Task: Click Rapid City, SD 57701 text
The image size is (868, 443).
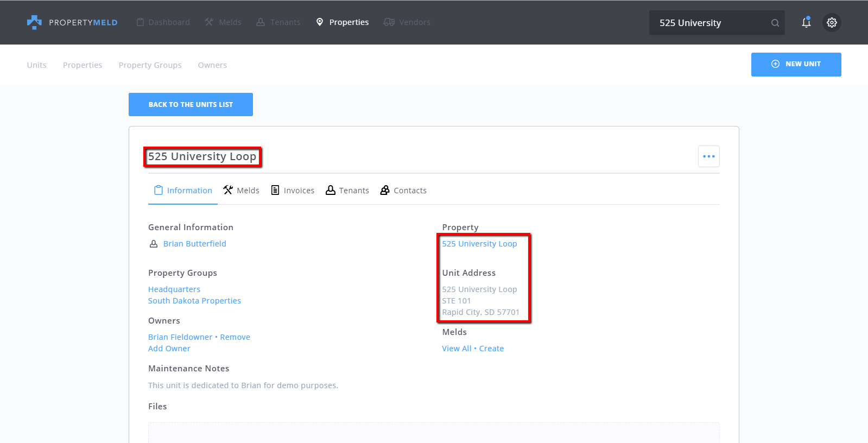Action: (480, 312)
